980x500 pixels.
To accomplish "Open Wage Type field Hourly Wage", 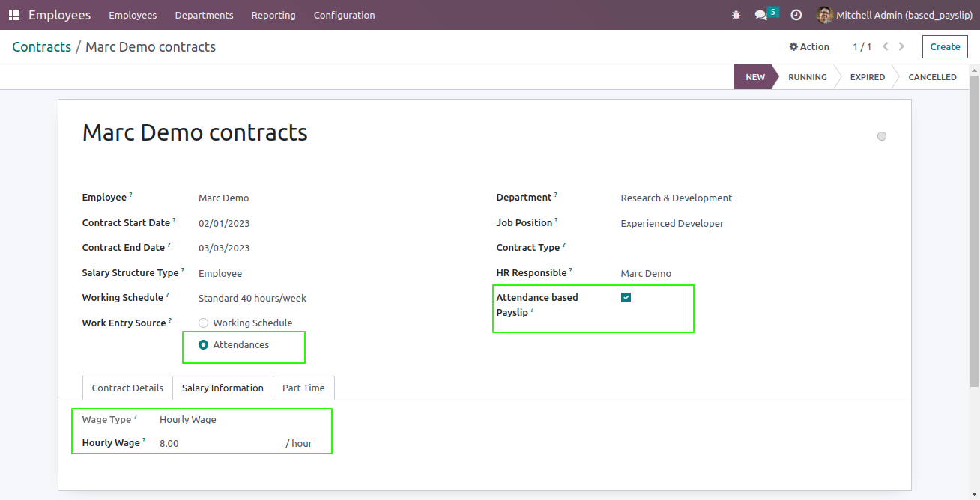I will coord(188,420).
